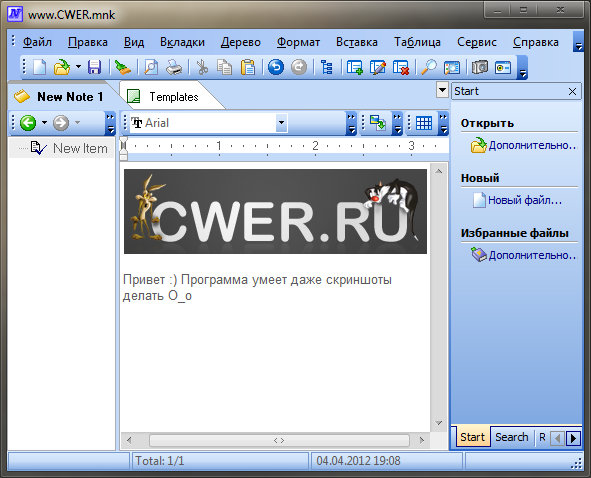
Task: Edit item using the pencil icon
Action: (378, 68)
